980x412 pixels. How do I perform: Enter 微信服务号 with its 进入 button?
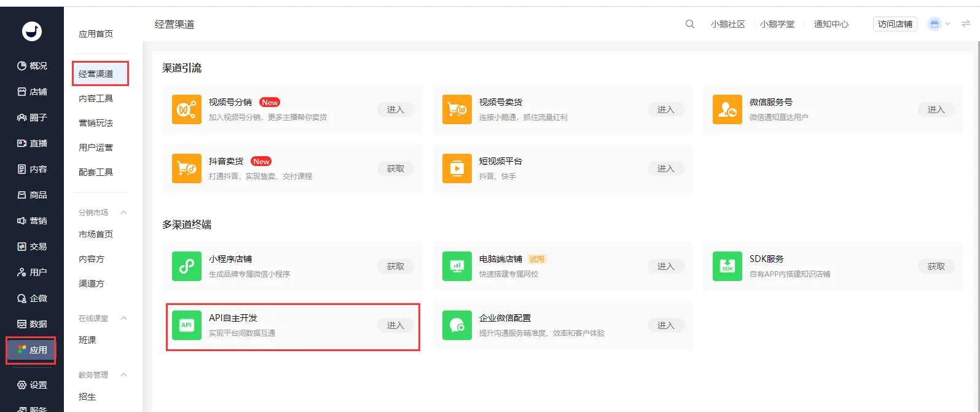(936, 109)
